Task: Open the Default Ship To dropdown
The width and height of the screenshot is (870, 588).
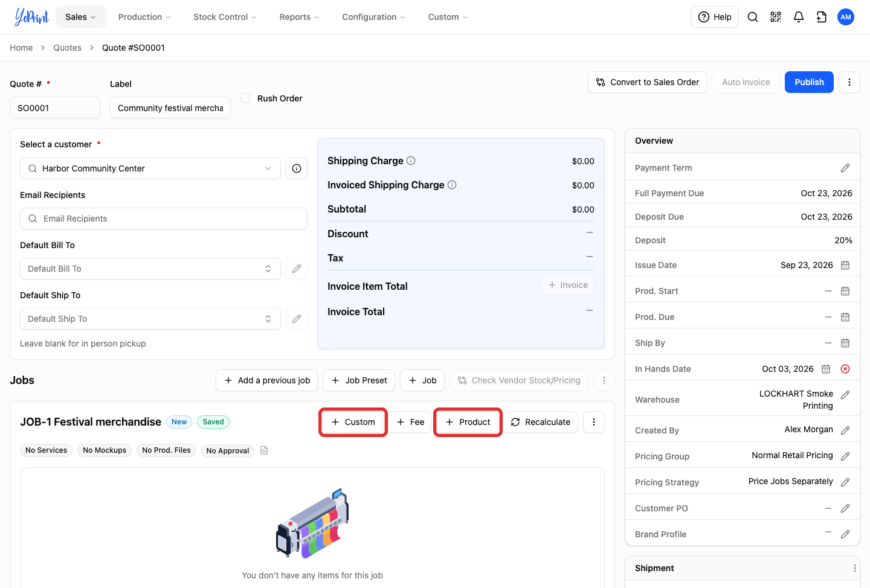Action: pyautogui.click(x=150, y=319)
